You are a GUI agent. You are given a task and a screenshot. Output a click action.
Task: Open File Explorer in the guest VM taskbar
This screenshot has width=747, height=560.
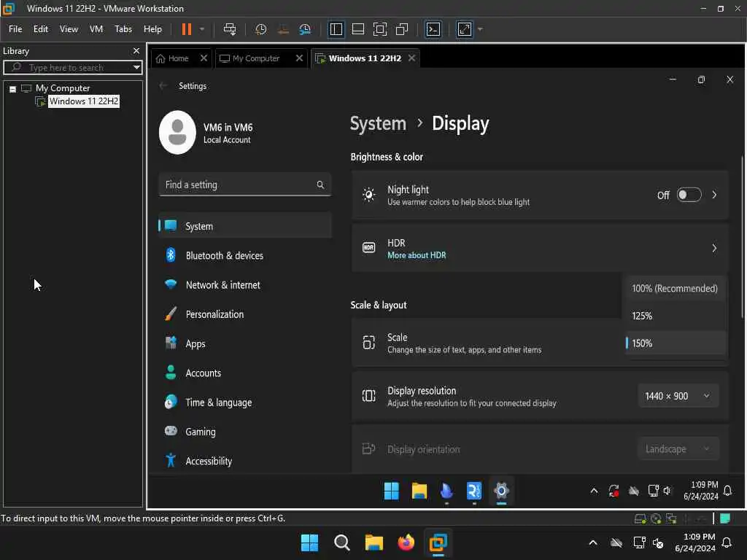tap(419, 491)
